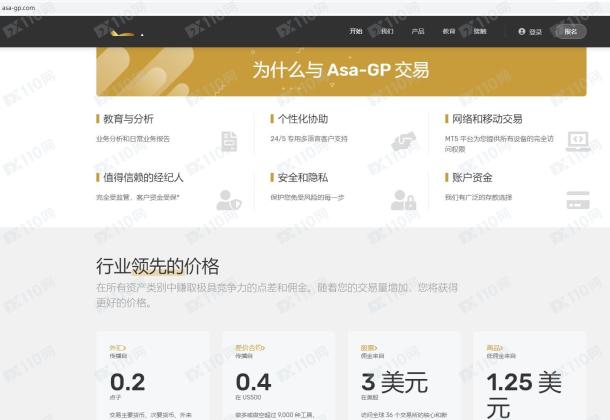Open the 外汇 forex link in first card
The width and height of the screenshot is (610, 420).
click(x=117, y=348)
